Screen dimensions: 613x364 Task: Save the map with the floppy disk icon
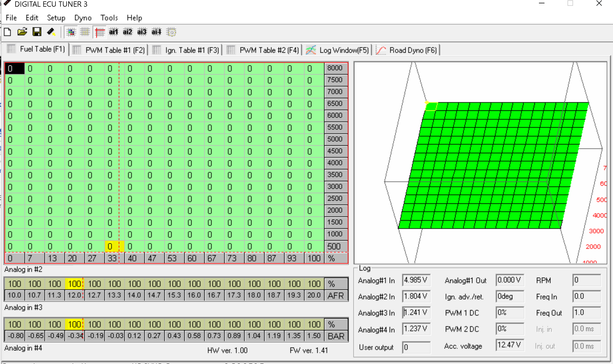[x=37, y=32]
